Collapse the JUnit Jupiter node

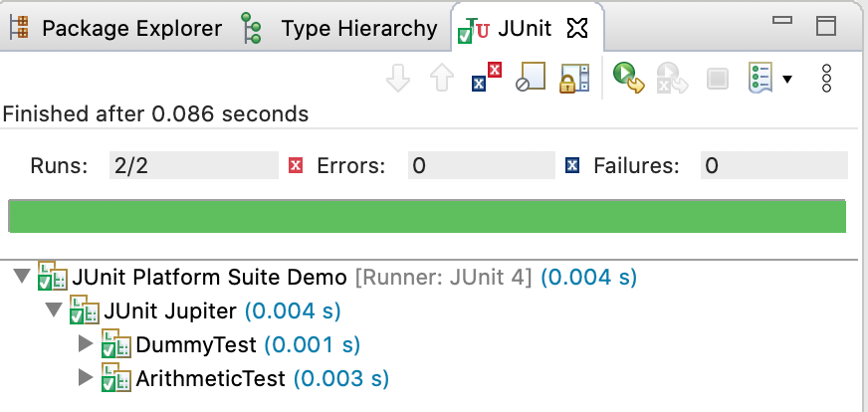(54, 309)
